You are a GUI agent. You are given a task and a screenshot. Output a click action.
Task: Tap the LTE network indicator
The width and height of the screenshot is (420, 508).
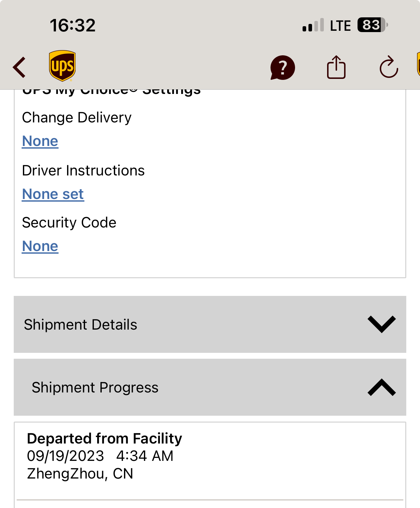(340, 26)
